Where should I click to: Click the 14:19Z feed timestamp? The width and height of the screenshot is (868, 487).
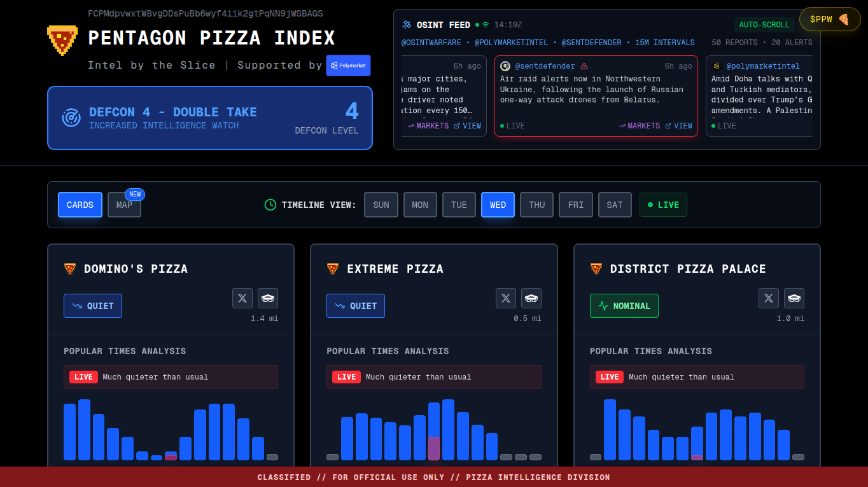pyautogui.click(x=508, y=25)
